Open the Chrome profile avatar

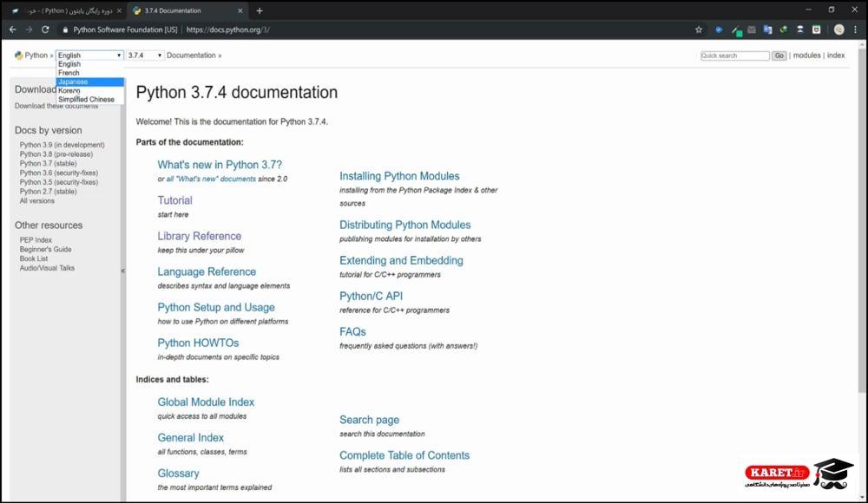tap(839, 29)
